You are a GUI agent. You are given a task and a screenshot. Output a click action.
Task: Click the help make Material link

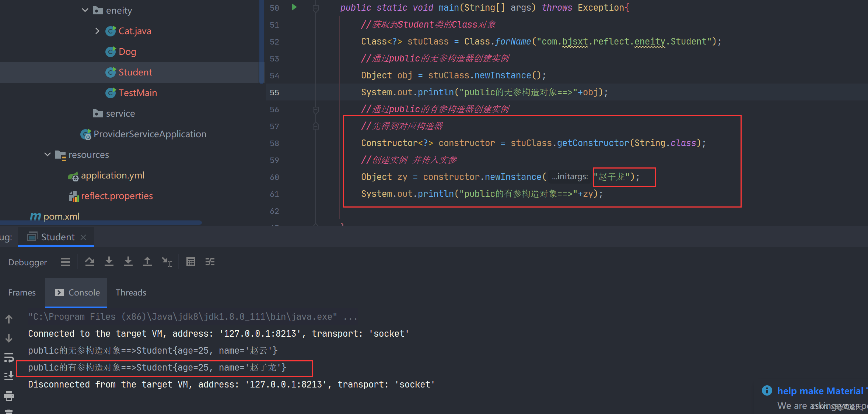(x=820, y=391)
